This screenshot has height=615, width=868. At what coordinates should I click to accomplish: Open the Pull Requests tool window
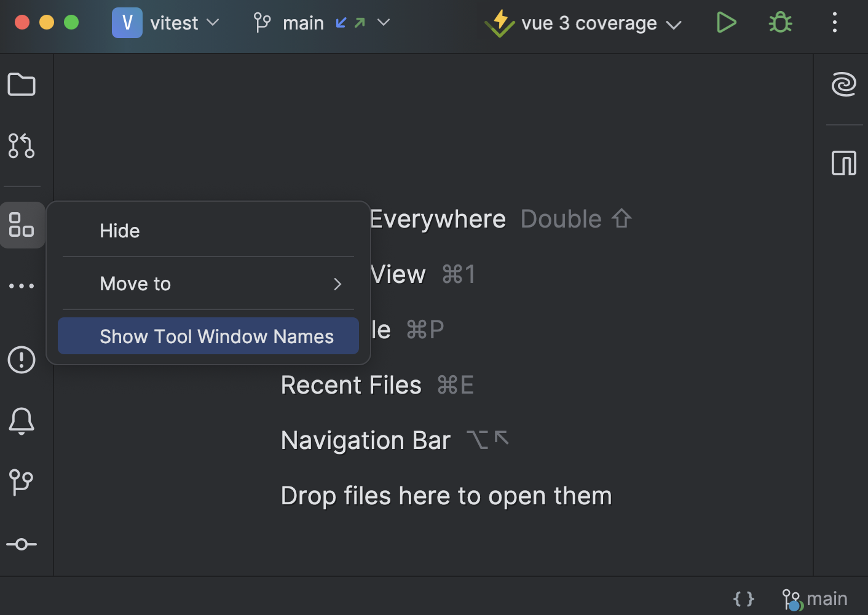coord(22,146)
